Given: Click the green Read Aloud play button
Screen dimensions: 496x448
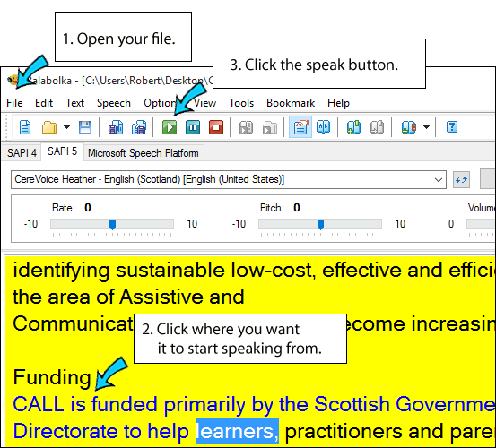Looking at the screenshot, I should 170,127.
